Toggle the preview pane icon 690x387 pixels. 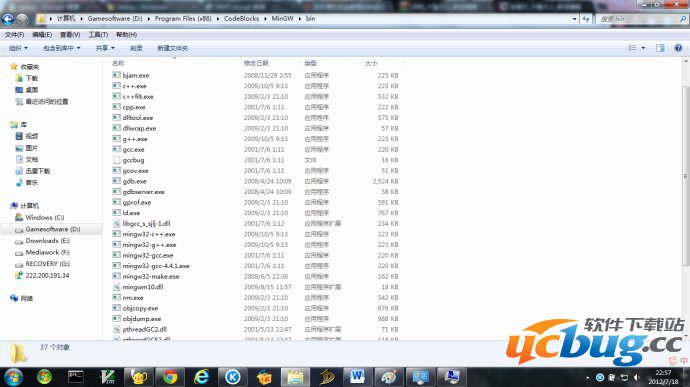pos(660,48)
